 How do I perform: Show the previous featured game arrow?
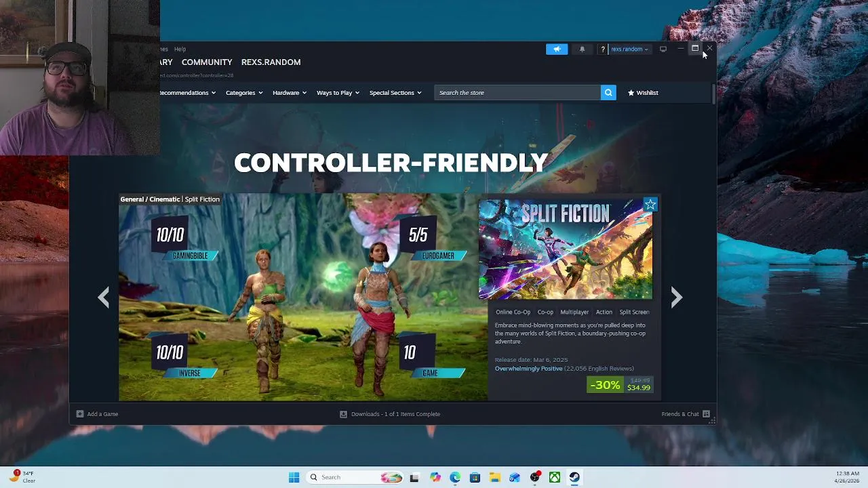pyautogui.click(x=103, y=297)
